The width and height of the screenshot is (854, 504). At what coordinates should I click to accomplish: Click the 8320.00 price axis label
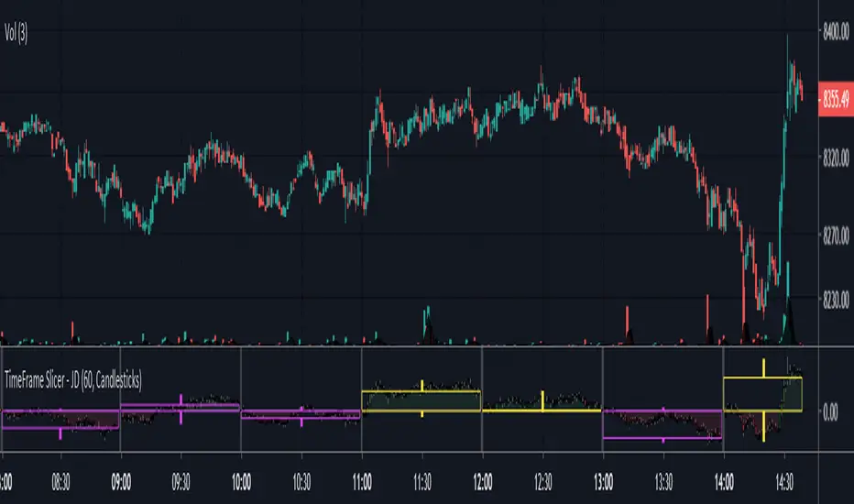tap(836, 158)
